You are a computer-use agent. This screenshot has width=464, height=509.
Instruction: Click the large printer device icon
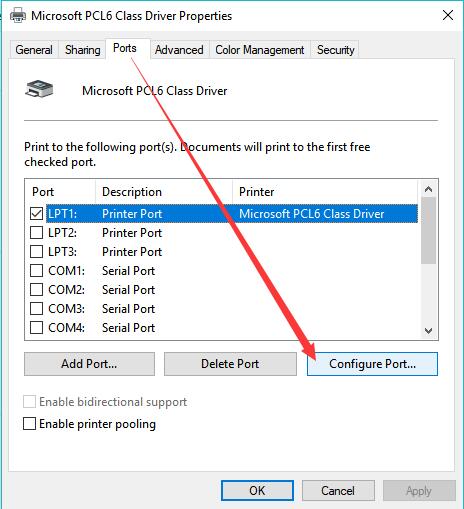(x=39, y=89)
